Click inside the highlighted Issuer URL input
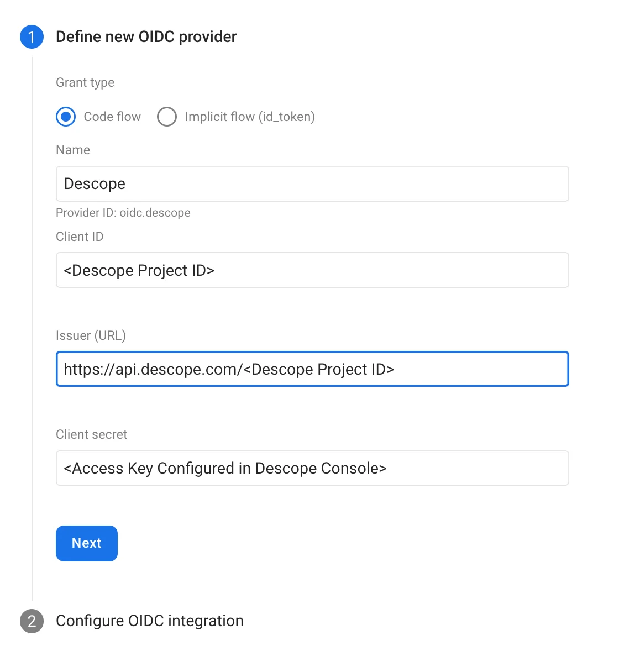Screen dimensions: 619x672 [x=312, y=369]
